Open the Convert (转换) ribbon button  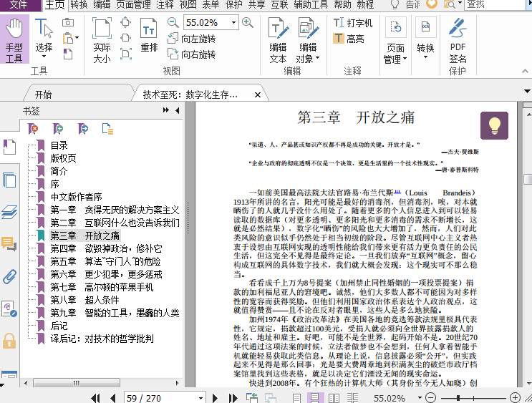tap(425, 38)
